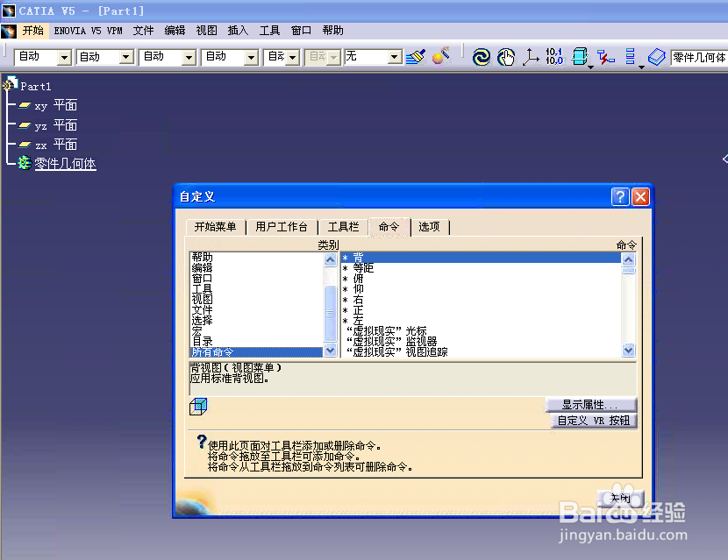
Task: Open the ENOVIA V5 VPM menu
Action: tap(89, 31)
